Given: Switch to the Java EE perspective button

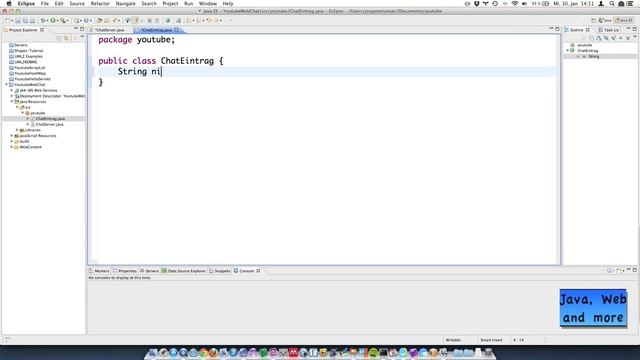Looking at the screenshot, I should pyautogui.click(x=624, y=20).
